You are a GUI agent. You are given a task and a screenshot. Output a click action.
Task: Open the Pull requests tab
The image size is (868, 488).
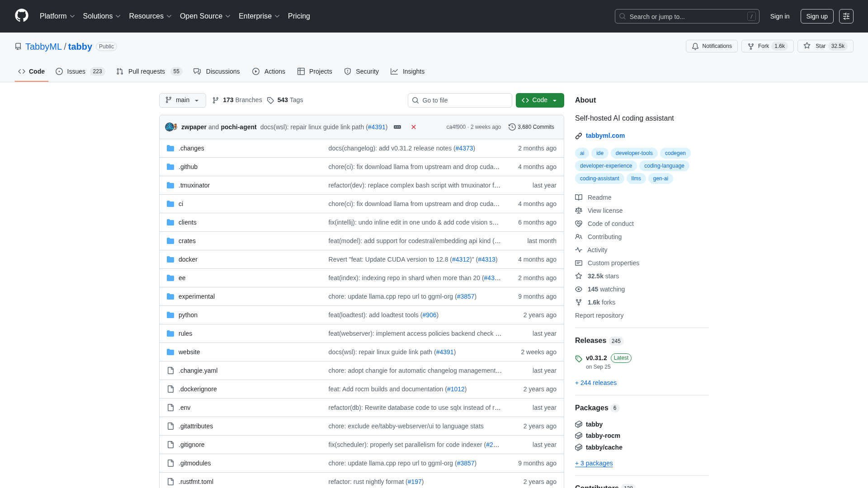tap(146, 71)
